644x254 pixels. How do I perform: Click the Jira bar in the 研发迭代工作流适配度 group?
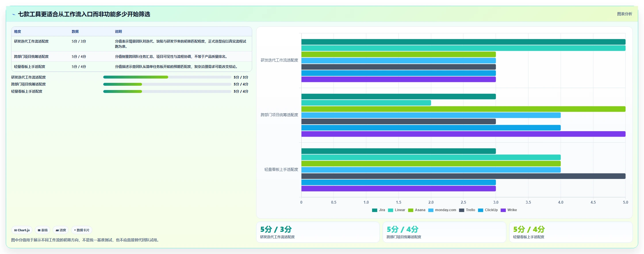pos(463,42)
